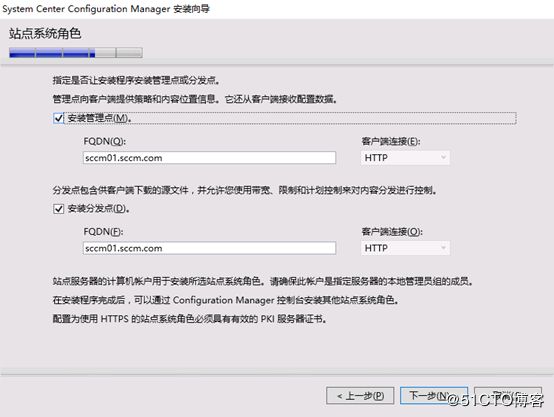Toggle the 安装管理点(M) checkbox
Screen dimensions: 554x417
tap(59, 118)
